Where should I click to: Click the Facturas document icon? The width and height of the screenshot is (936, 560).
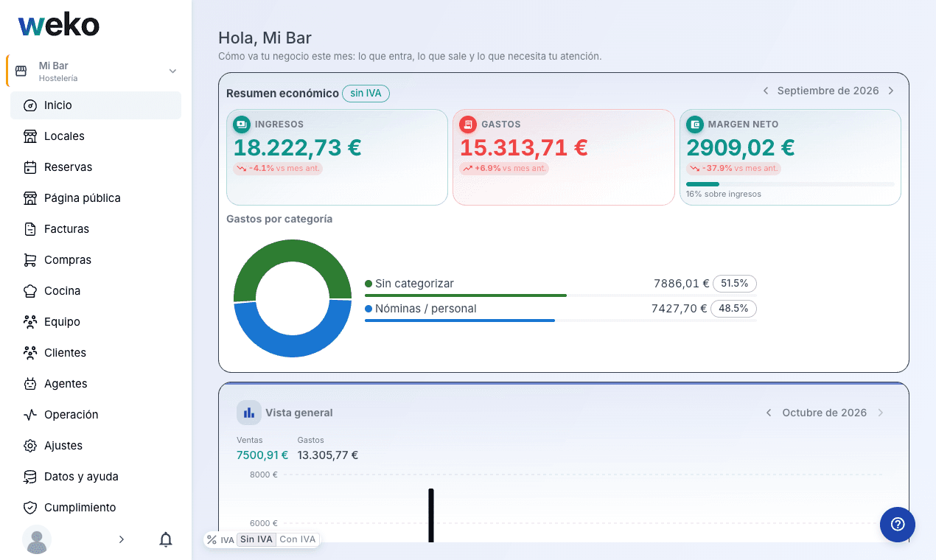30,229
